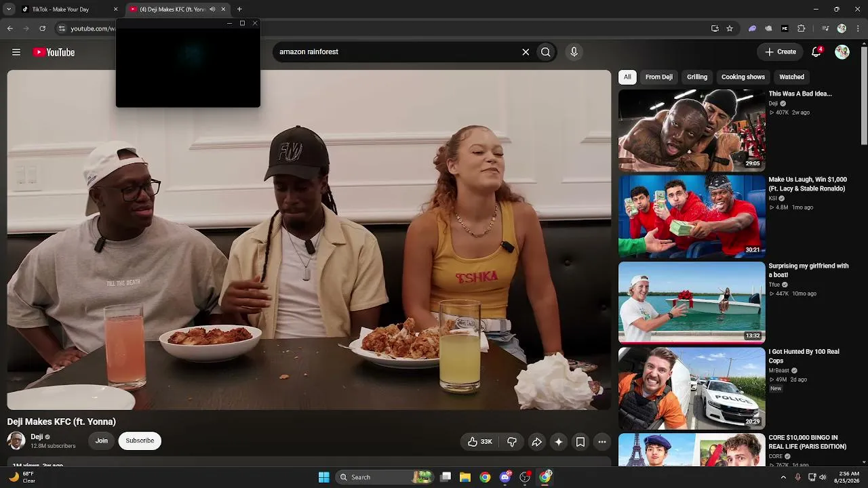Open I Got Hunted By 100 Real Cops title
This screenshot has width=868, height=488.
(x=804, y=357)
